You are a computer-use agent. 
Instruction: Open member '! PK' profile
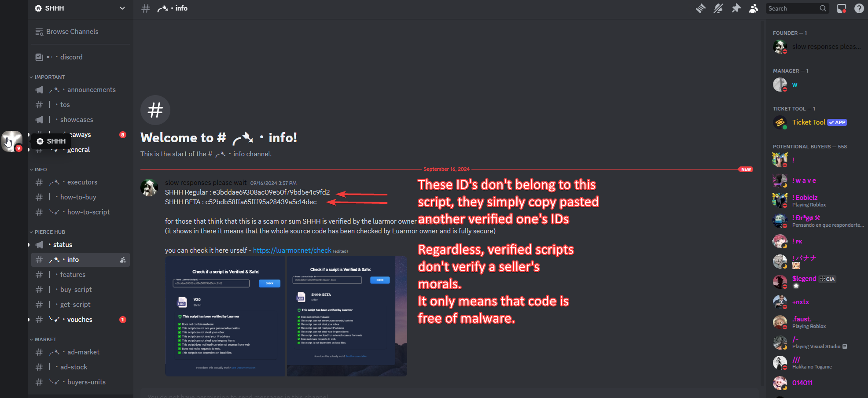coord(817,241)
